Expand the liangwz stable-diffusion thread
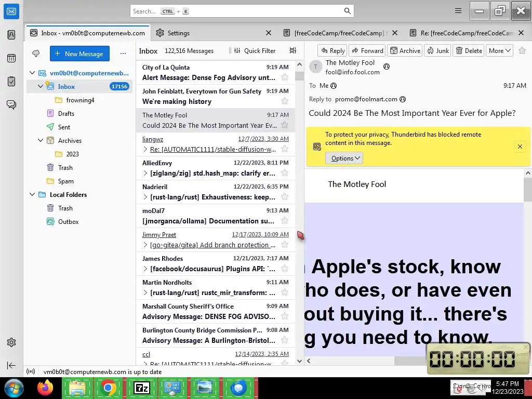 145,149
